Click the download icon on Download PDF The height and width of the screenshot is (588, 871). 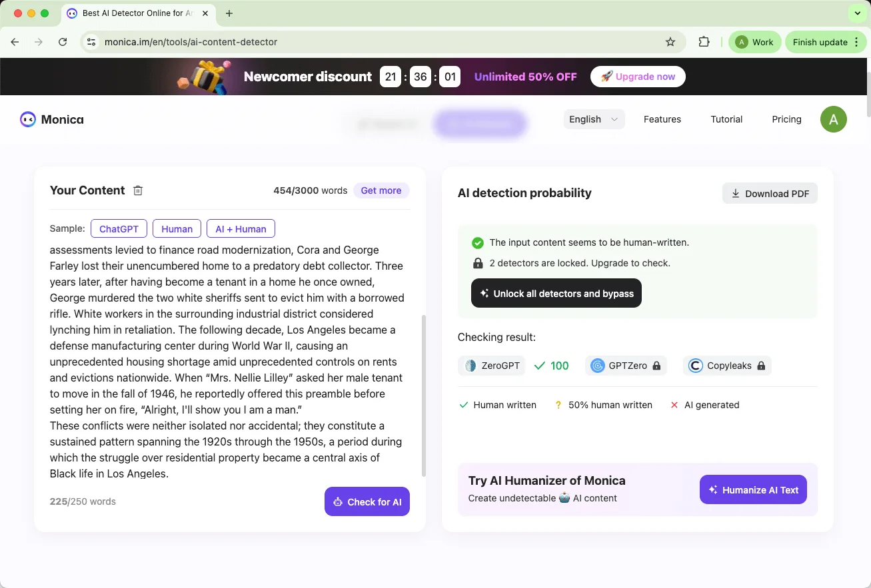coord(735,193)
